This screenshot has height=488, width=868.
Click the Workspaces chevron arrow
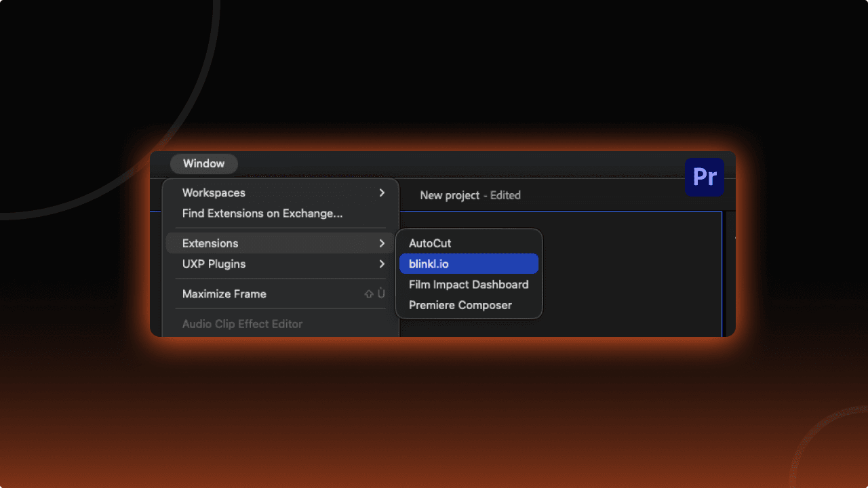[x=381, y=192]
